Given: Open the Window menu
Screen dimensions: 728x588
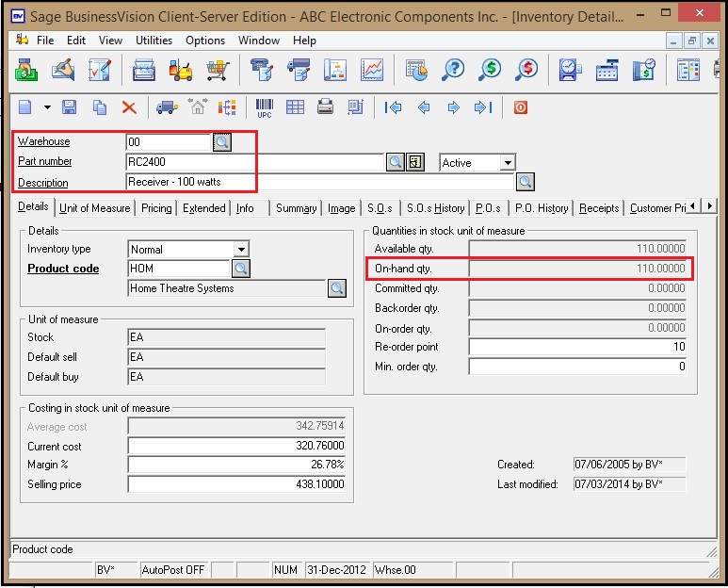Looking at the screenshot, I should (x=259, y=41).
